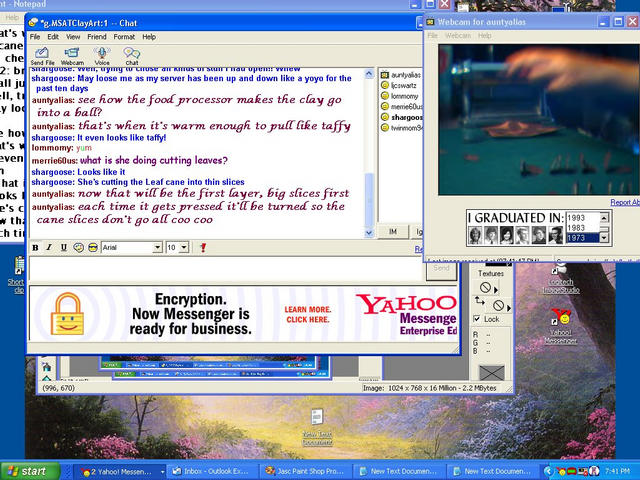The width and height of the screenshot is (640, 480).
Task: Click first yearbook photo in graduation ad
Action: pyautogui.click(x=475, y=235)
